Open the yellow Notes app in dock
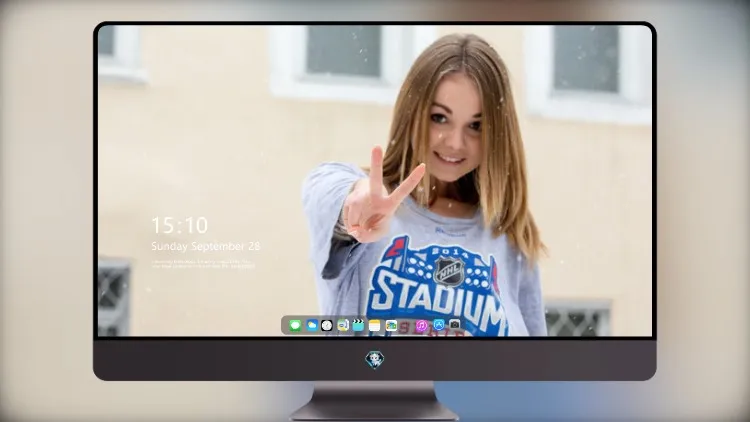This screenshot has width=750, height=422. (375, 325)
